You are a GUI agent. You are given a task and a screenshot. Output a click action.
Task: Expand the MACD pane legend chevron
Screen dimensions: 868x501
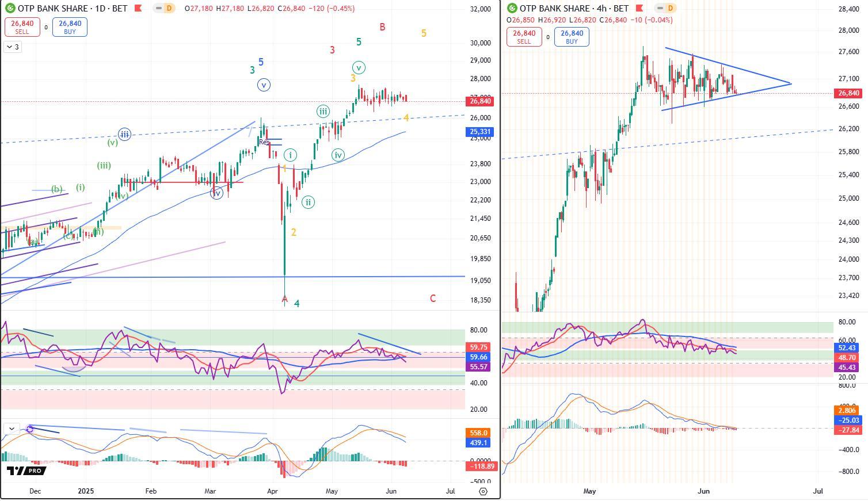pos(11,429)
